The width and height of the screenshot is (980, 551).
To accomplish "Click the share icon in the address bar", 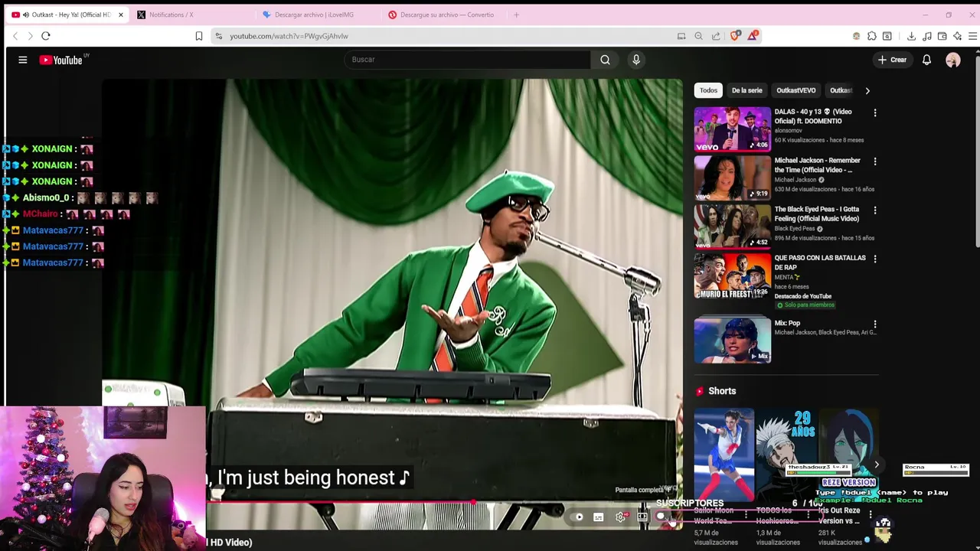I will [x=716, y=36].
